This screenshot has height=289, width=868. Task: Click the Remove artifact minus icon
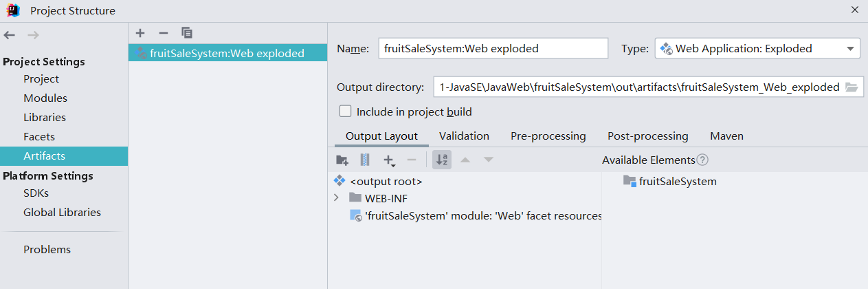(x=163, y=33)
